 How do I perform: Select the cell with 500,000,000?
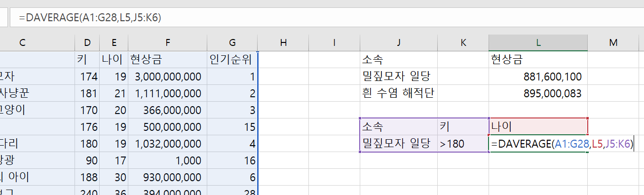point(167,127)
